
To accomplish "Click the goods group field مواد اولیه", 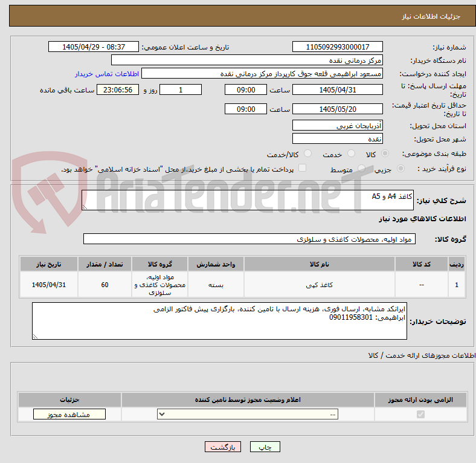I will tap(249, 239).
